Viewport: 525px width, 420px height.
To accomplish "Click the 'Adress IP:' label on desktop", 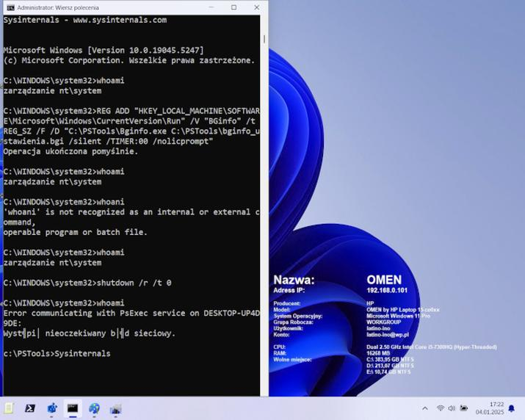I will click(x=289, y=290).
